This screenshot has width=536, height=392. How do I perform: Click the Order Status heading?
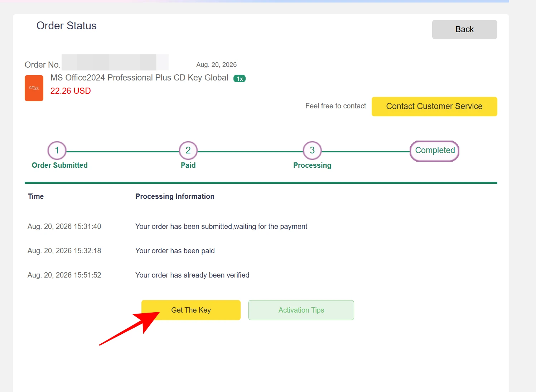(67, 26)
